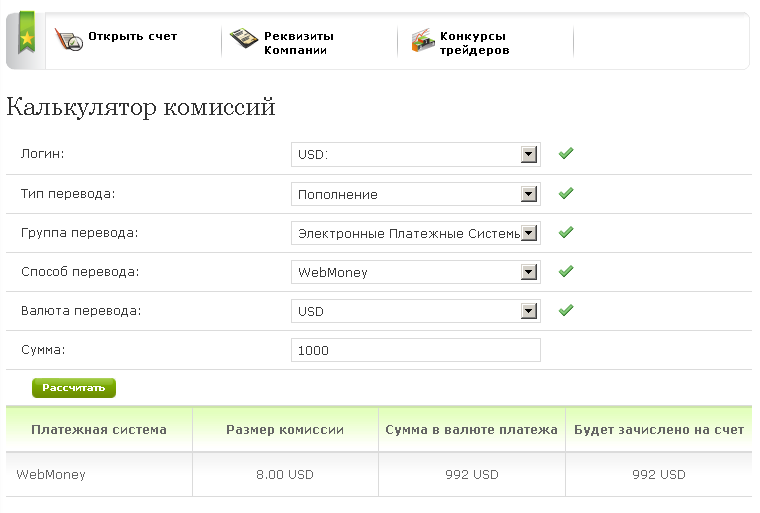Click the Размер комиссии column header
This screenshot has width=760, height=513.
coord(285,430)
